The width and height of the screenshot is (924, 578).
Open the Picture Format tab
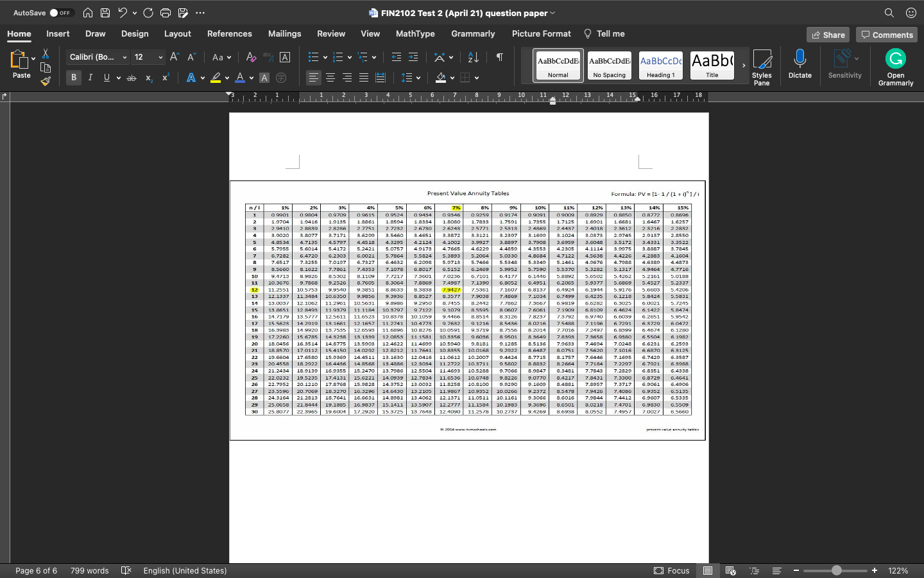tap(541, 34)
